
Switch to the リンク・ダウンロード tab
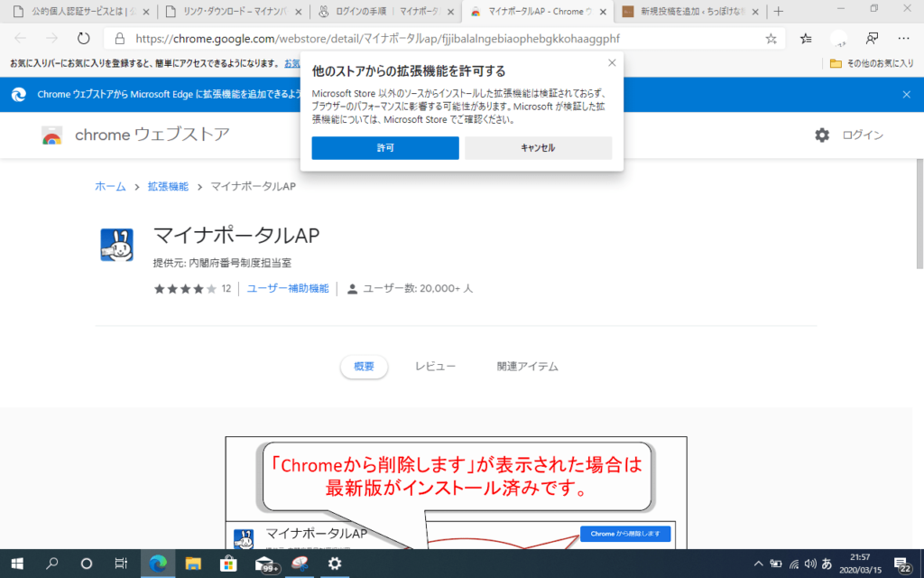pyautogui.click(x=232, y=11)
